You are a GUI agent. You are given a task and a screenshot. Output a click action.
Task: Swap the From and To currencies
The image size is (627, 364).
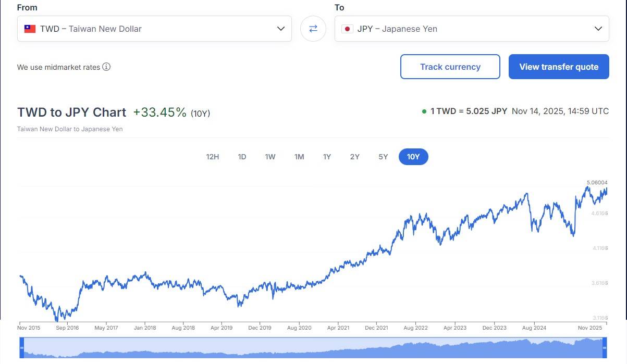pyautogui.click(x=313, y=29)
